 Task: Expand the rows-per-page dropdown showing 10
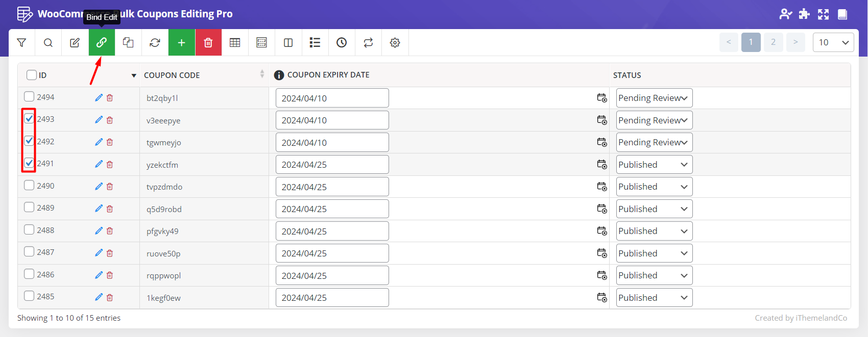[x=833, y=42]
